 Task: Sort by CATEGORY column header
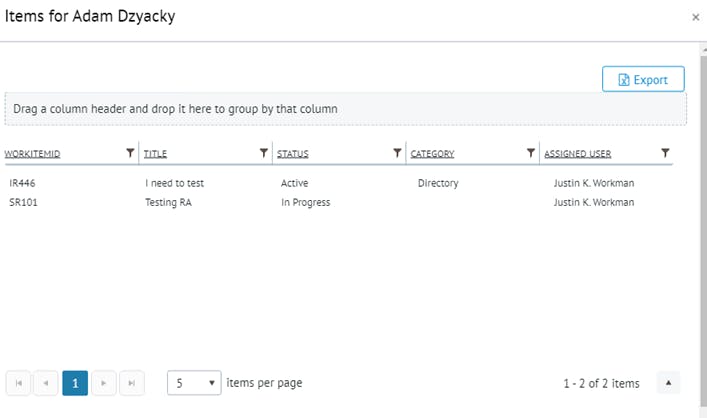coord(432,154)
